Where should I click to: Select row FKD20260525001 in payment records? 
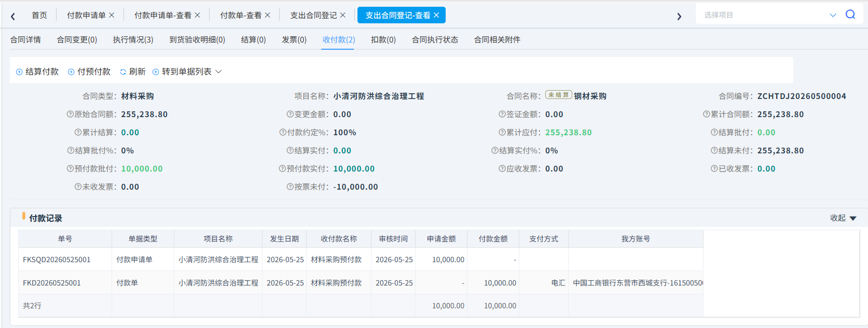pos(361,282)
